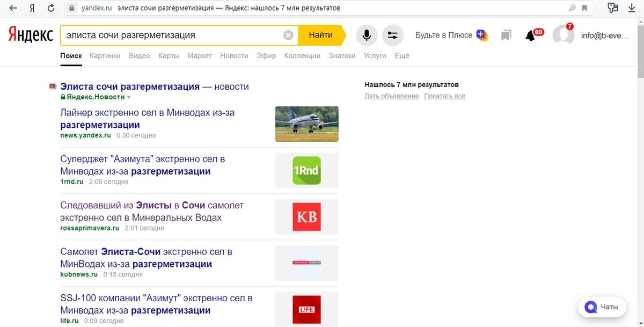Click the Будьте в Плюсе link
The width and height of the screenshot is (644, 327).
pyautogui.click(x=444, y=35)
